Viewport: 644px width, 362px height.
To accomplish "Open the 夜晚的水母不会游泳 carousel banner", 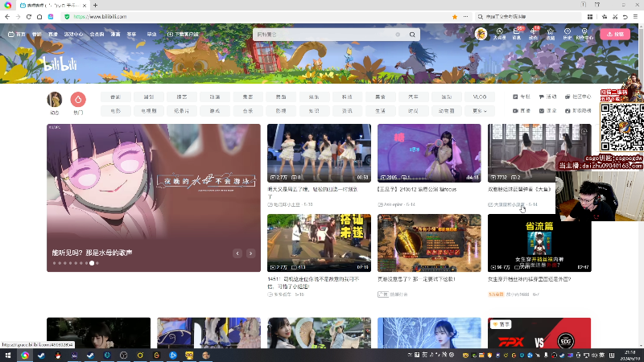I will (154, 198).
